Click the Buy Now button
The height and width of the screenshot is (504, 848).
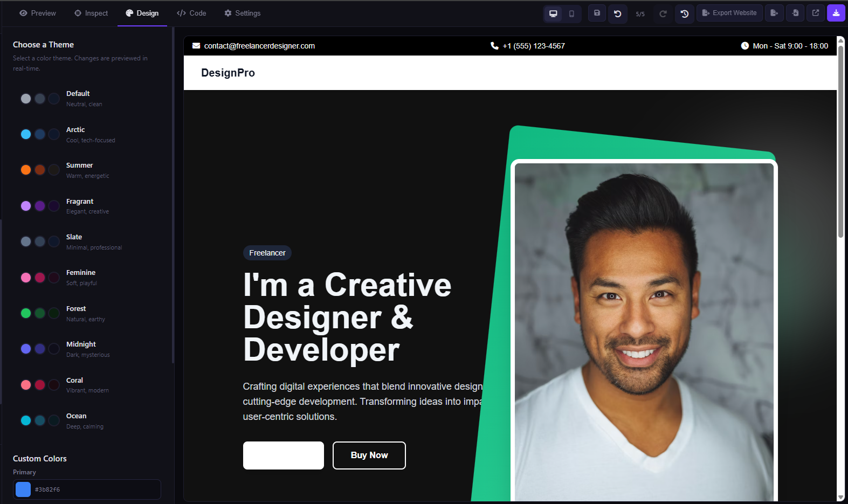click(369, 455)
